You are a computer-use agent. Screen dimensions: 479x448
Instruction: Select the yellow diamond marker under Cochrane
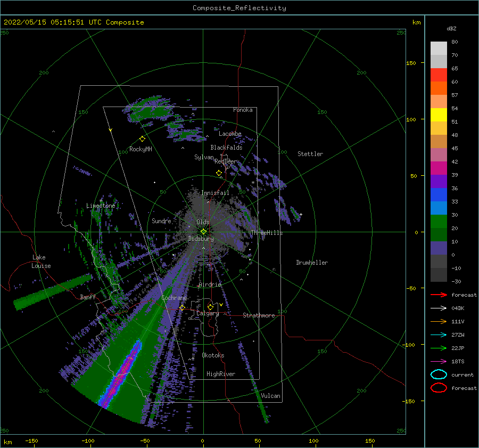coord(182,308)
